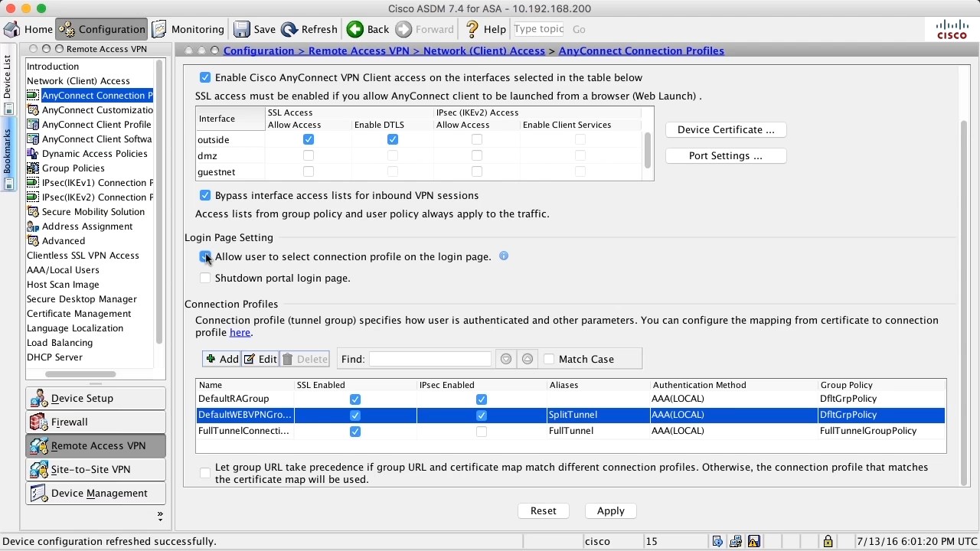The height and width of the screenshot is (551, 980).
Task: Click the AnyConnect Client Profile tree icon
Action: click(x=33, y=125)
